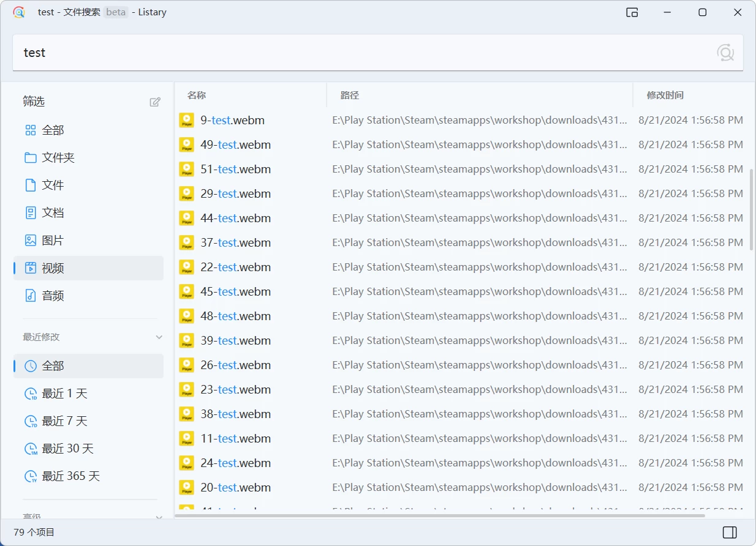
Task: Click the player icon of 29-test.webm
Action: click(187, 193)
